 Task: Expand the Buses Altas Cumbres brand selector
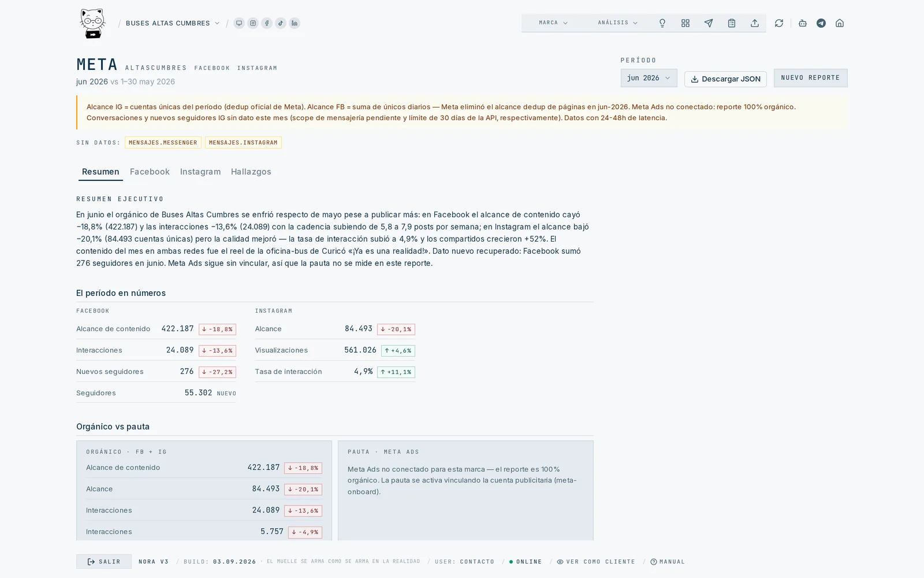[x=173, y=23]
